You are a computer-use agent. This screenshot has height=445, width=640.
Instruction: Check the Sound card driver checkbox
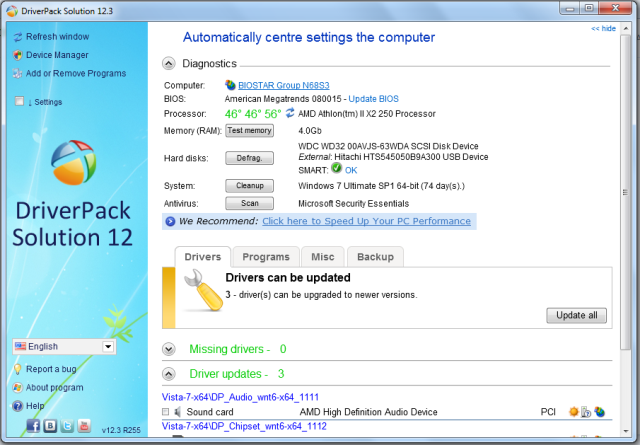click(165, 412)
